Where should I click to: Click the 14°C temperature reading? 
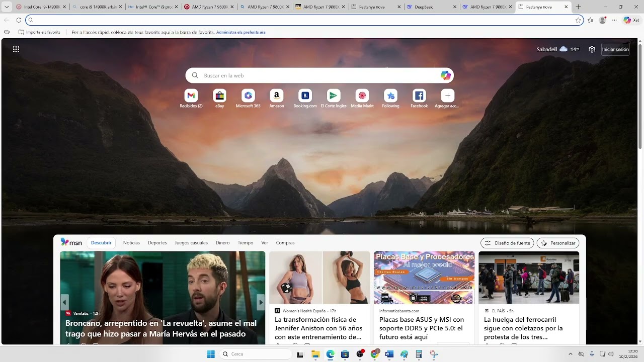click(x=575, y=49)
